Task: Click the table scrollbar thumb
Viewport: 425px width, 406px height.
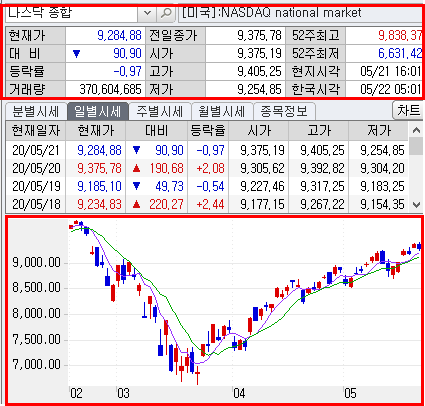Action: pyautogui.click(x=416, y=147)
